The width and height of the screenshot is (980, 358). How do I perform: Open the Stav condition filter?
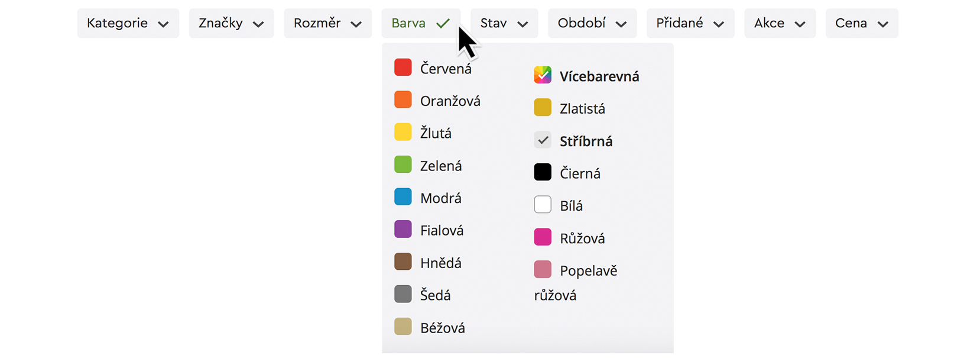(504, 24)
